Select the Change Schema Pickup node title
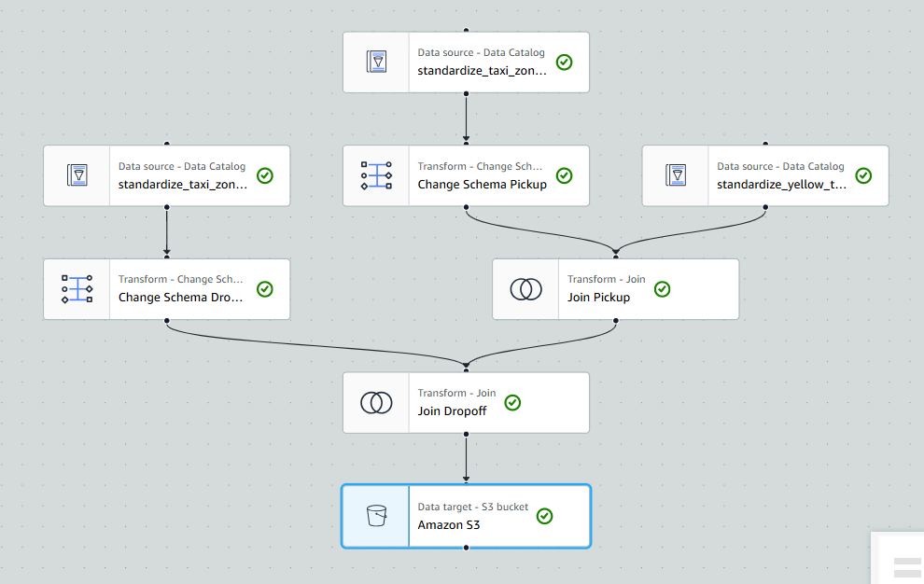 (x=482, y=185)
